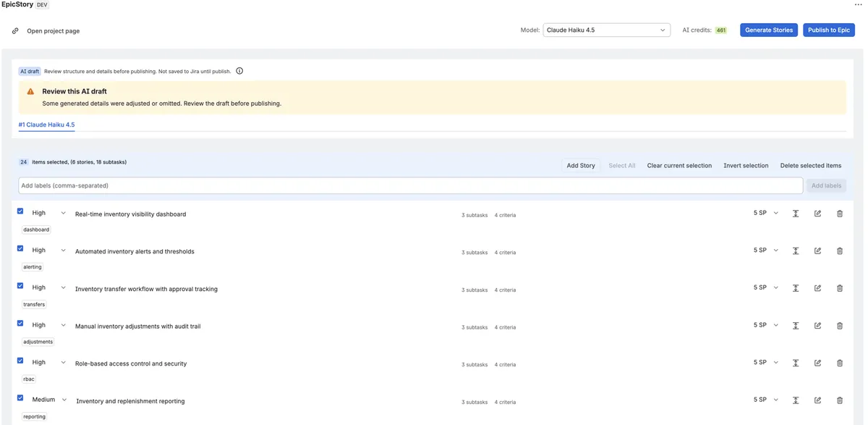Uncheck the Manual inventory adjustments checkbox

click(x=20, y=324)
